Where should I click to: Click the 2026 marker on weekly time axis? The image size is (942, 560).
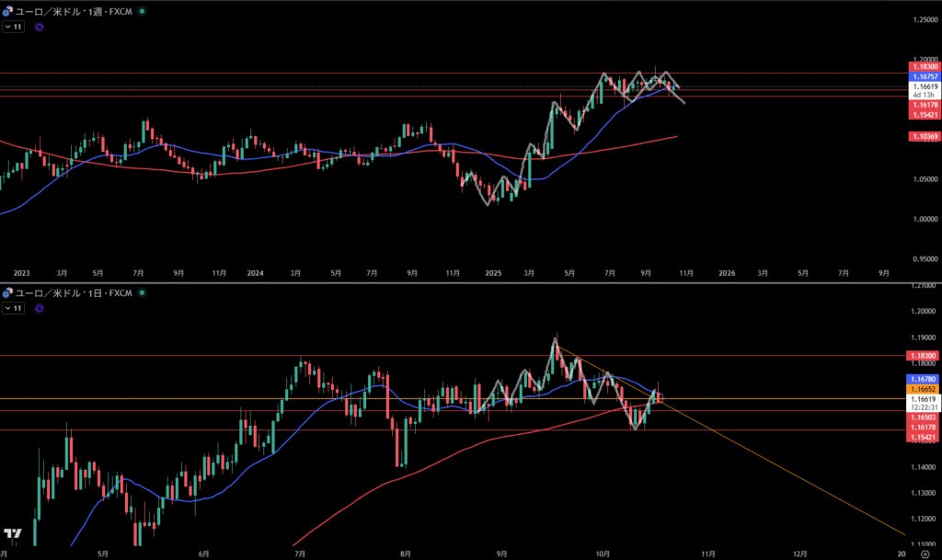click(x=727, y=273)
